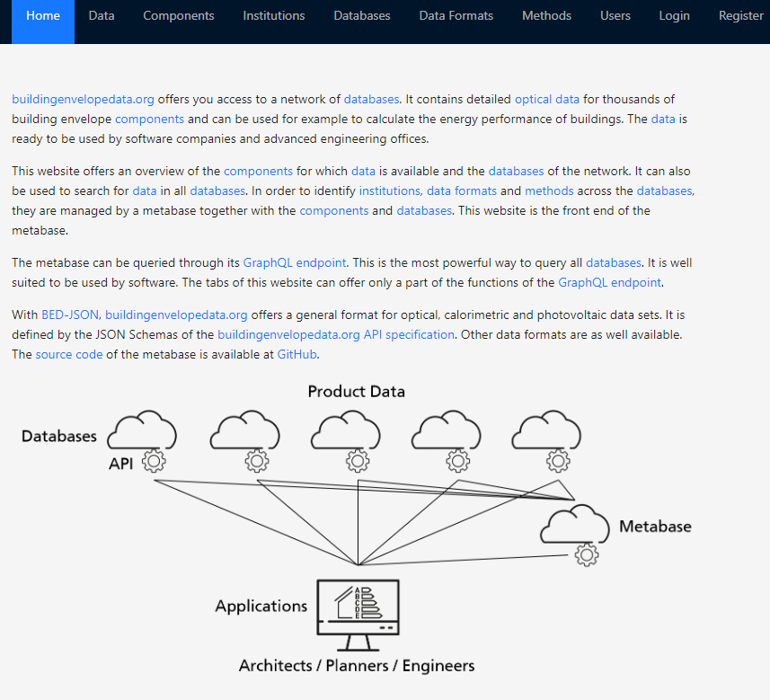Click the Login navigation item
The height and width of the screenshot is (700, 770).
pos(674,15)
